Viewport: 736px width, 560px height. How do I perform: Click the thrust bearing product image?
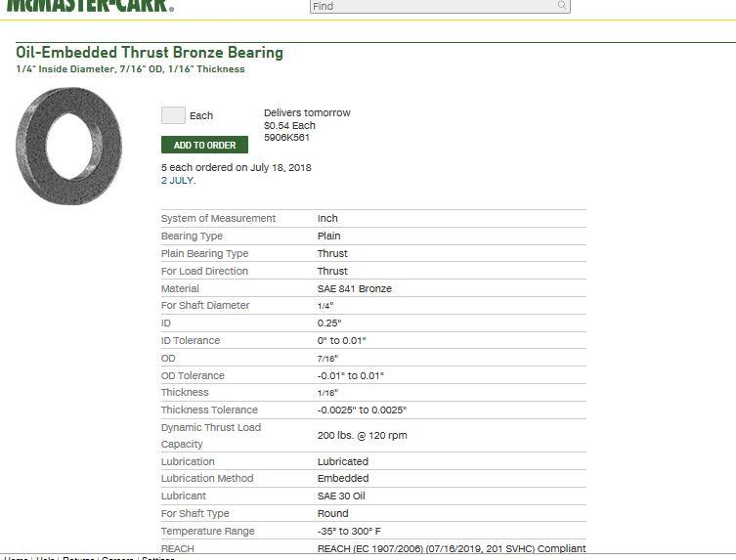click(69, 146)
